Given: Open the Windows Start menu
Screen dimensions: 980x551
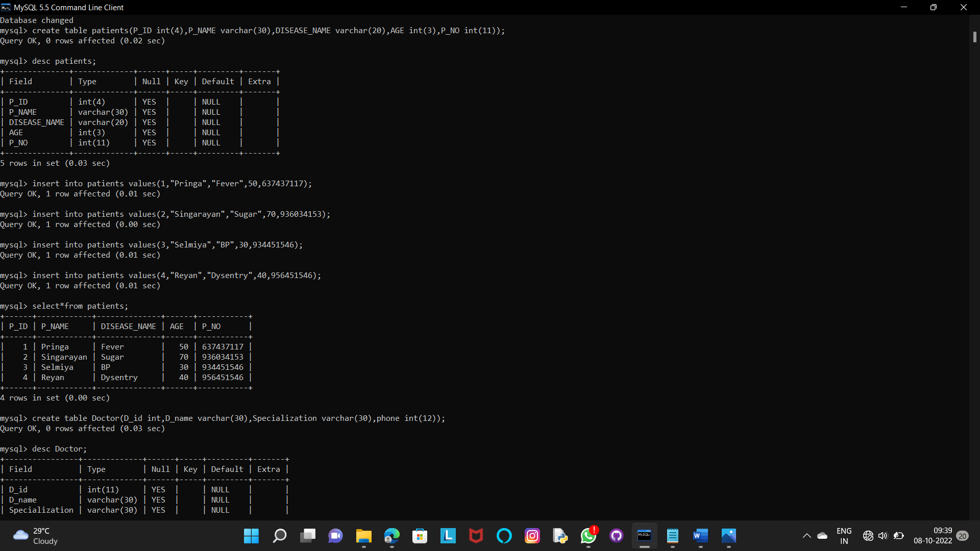Looking at the screenshot, I should pos(251,536).
